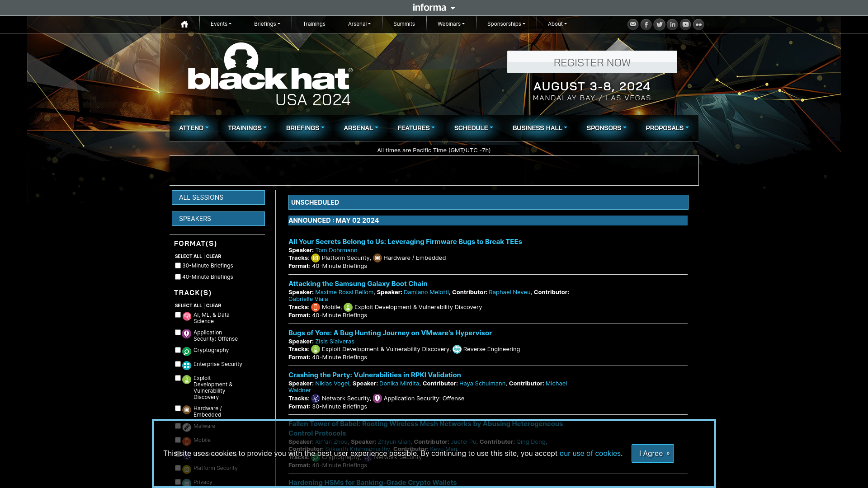Check the AI, ML, & Data Science track

pyautogui.click(x=178, y=315)
